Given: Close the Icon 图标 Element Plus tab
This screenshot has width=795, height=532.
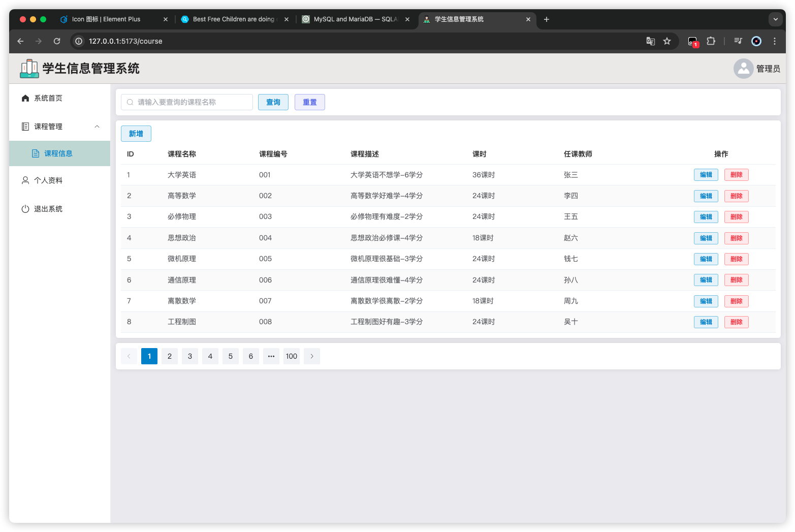Looking at the screenshot, I should click(166, 19).
